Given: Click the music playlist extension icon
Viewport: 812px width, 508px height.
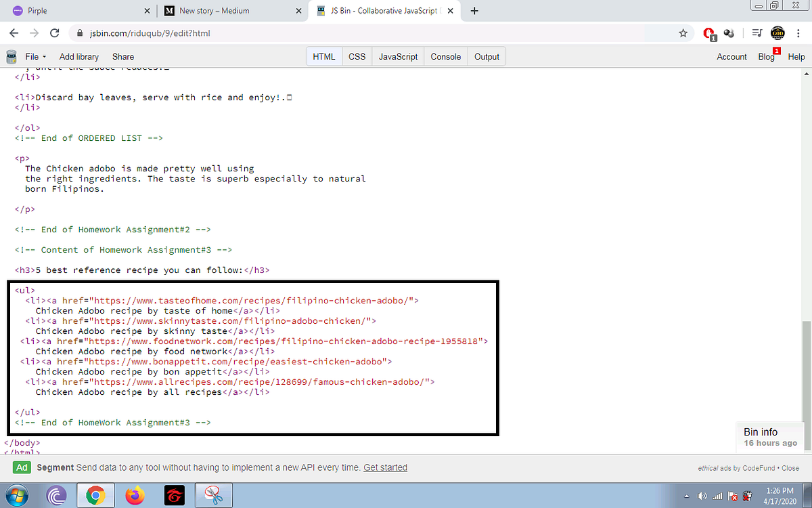Looking at the screenshot, I should [x=757, y=33].
